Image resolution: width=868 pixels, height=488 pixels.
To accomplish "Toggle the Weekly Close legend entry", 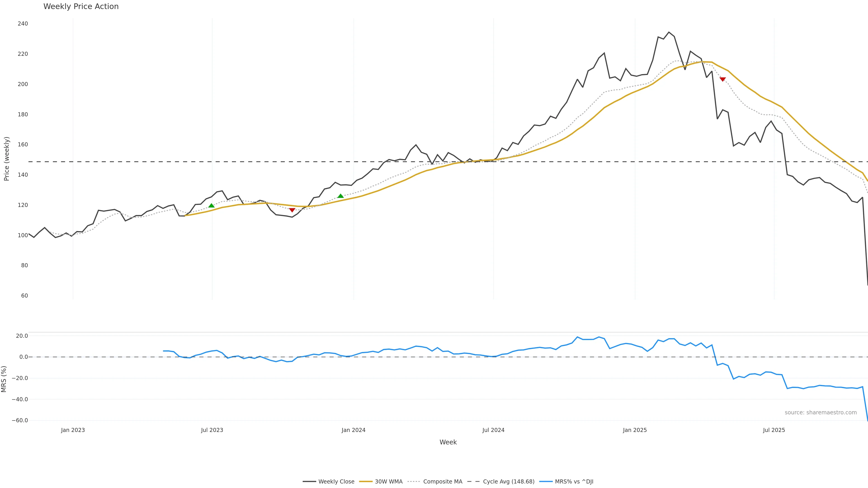I will (x=336, y=482).
